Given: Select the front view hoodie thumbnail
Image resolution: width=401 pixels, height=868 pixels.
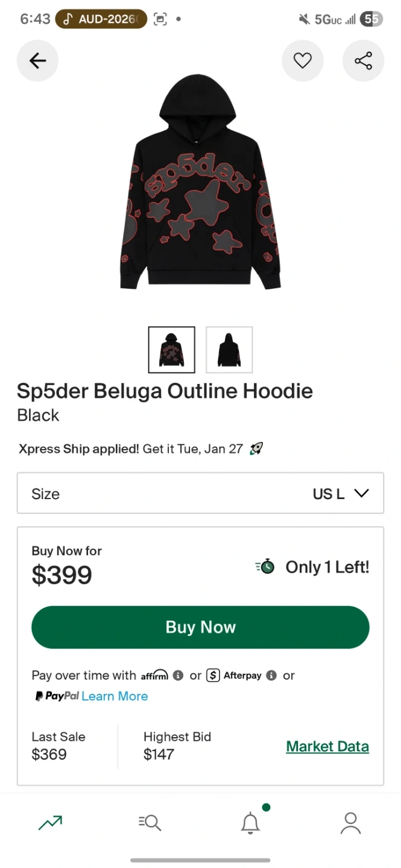Looking at the screenshot, I should click(172, 350).
